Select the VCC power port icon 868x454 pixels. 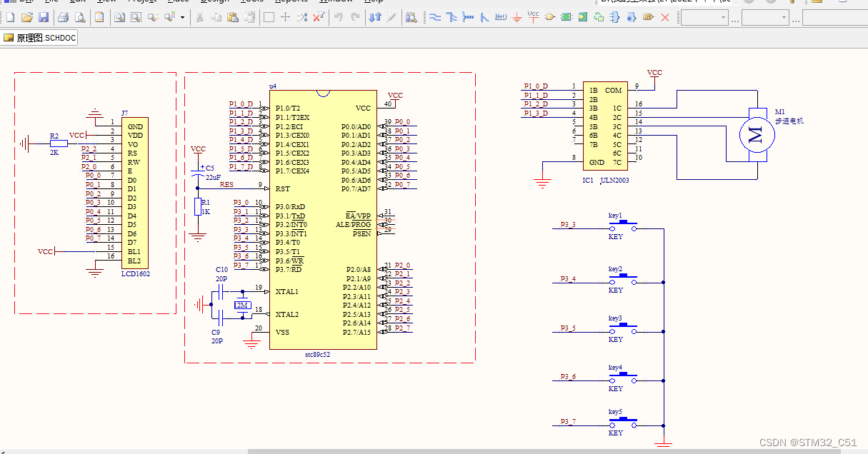point(533,17)
